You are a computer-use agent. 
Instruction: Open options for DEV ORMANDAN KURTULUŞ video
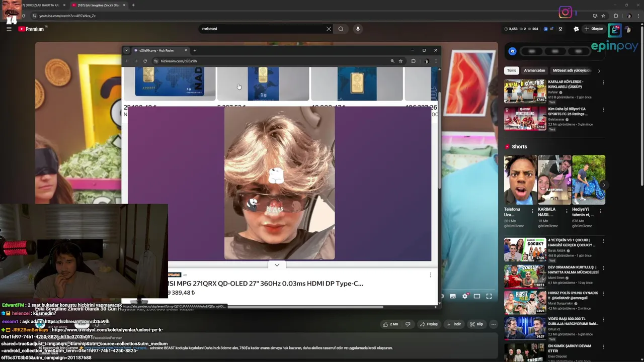click(603, 268)
